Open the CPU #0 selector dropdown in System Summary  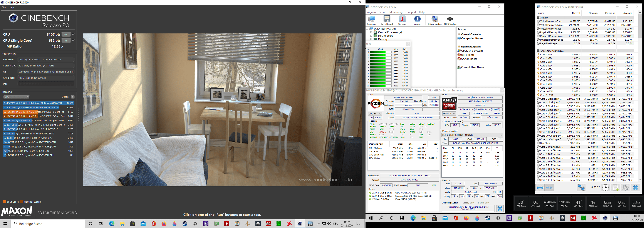coord(375,114)
